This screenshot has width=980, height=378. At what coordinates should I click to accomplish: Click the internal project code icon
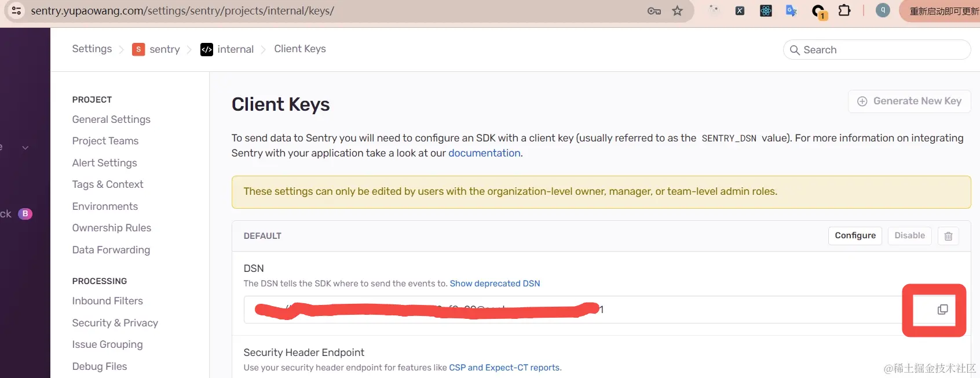coord(207,49)
